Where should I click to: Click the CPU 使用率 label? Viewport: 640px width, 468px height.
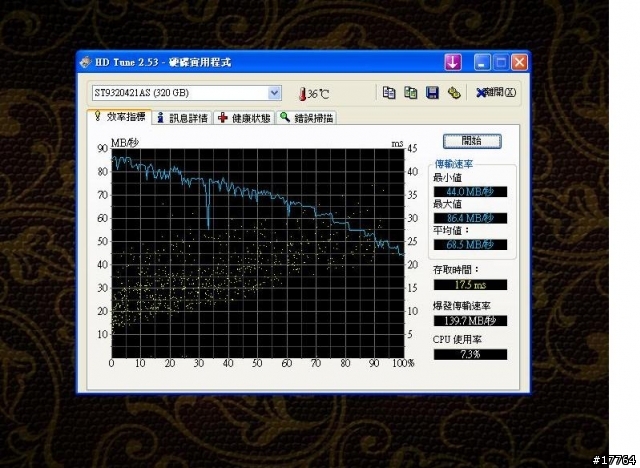coord(457,339)
